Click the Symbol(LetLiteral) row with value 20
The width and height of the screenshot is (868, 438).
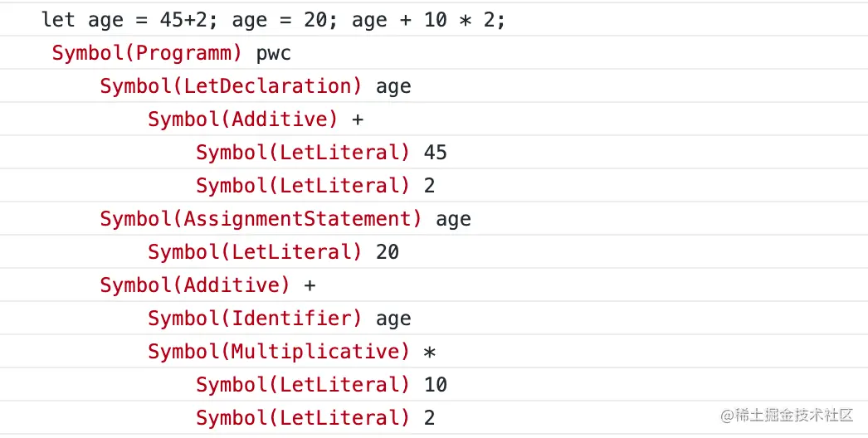[255, 252]
